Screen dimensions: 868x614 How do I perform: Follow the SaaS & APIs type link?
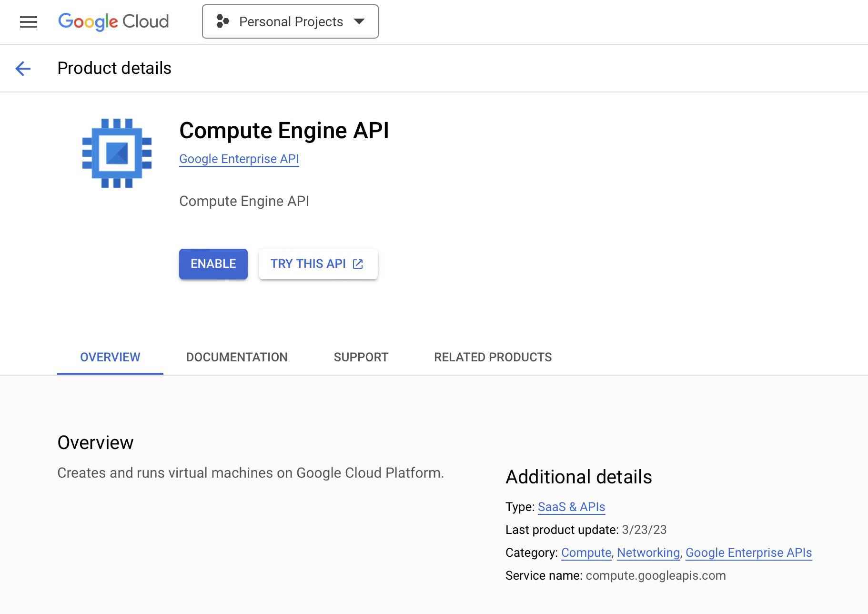coord(571,507)
